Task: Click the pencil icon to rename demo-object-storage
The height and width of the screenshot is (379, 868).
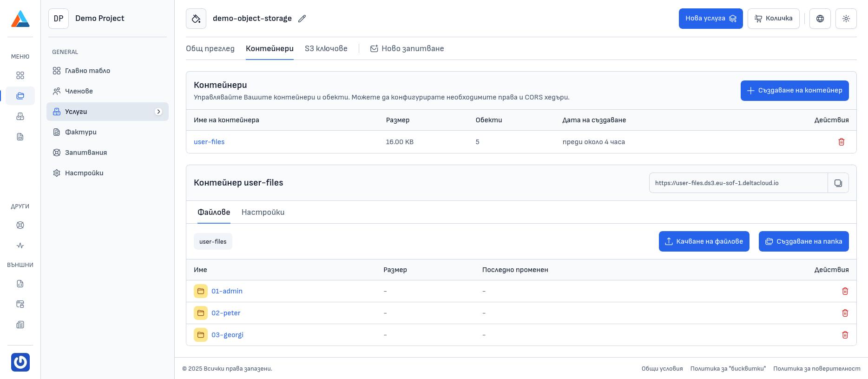Action: click(x=302, y=19)
